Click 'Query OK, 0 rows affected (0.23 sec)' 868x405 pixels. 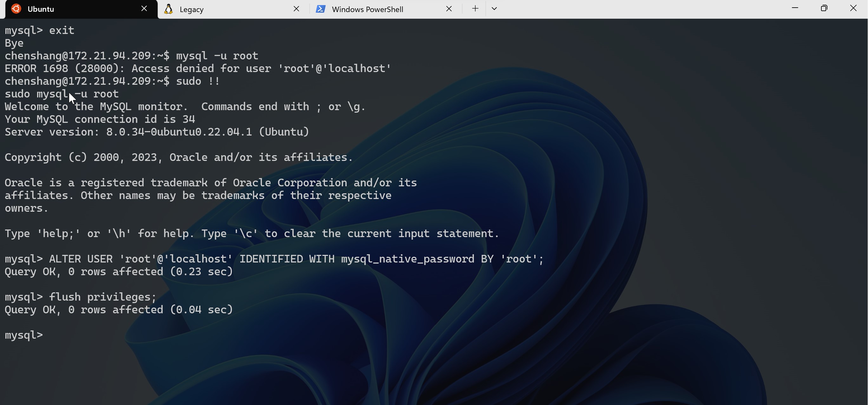(x=119, y=272)
